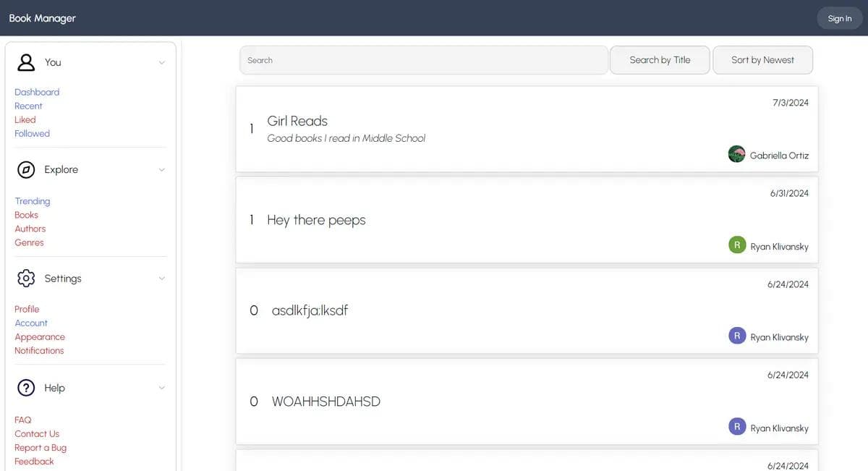The image size is (868, 471).
Task: Collapse the You section chevron
Action: coord(162,63)
